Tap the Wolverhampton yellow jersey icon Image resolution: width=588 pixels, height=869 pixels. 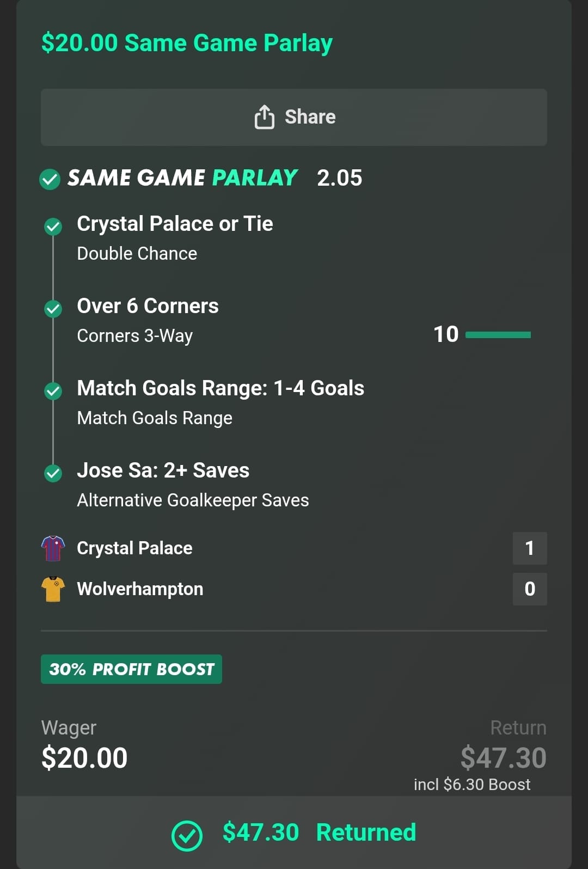point(53,589)
